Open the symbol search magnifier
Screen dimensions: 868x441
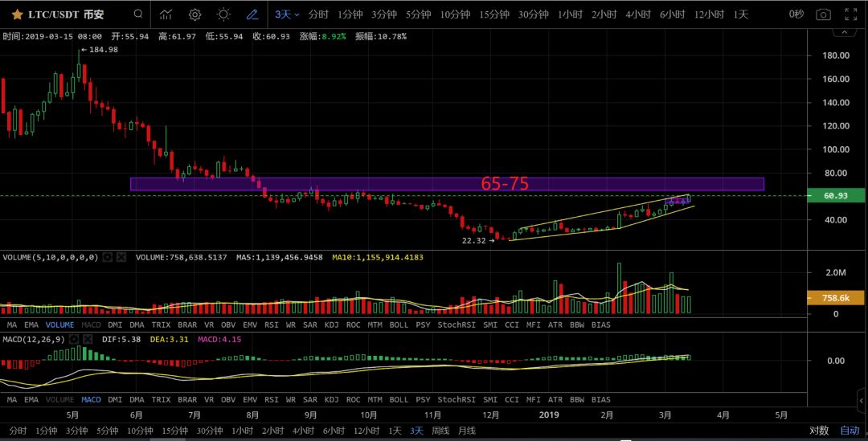point(138,14)
